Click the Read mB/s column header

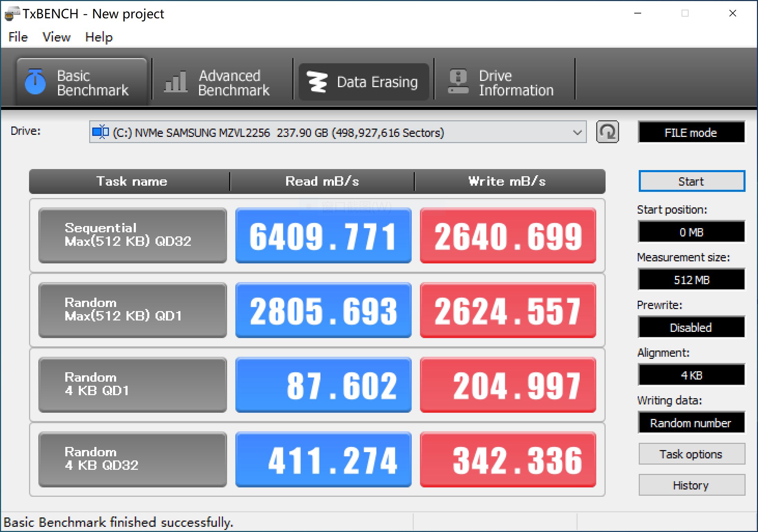[x=322, y=181]
